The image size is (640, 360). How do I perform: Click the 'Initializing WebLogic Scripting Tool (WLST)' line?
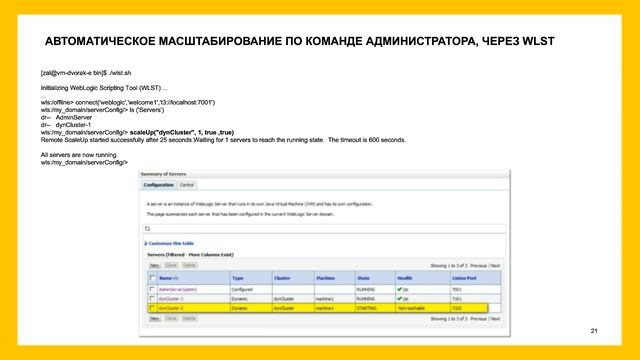[104, 88]
